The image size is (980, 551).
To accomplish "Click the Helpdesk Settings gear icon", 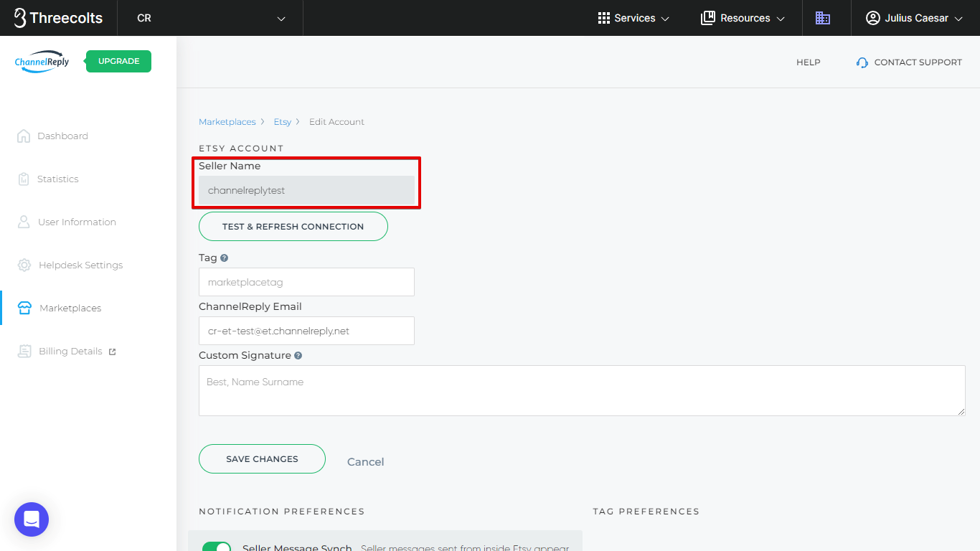I will (24, 265).
